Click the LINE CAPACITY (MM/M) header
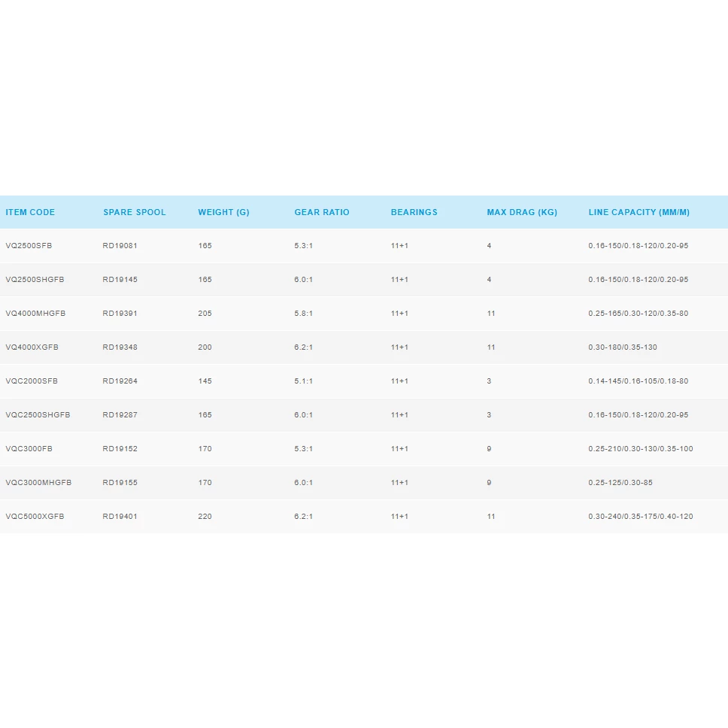Image resolution: width=728 pixels, height=728 pixels. (639, 212)
